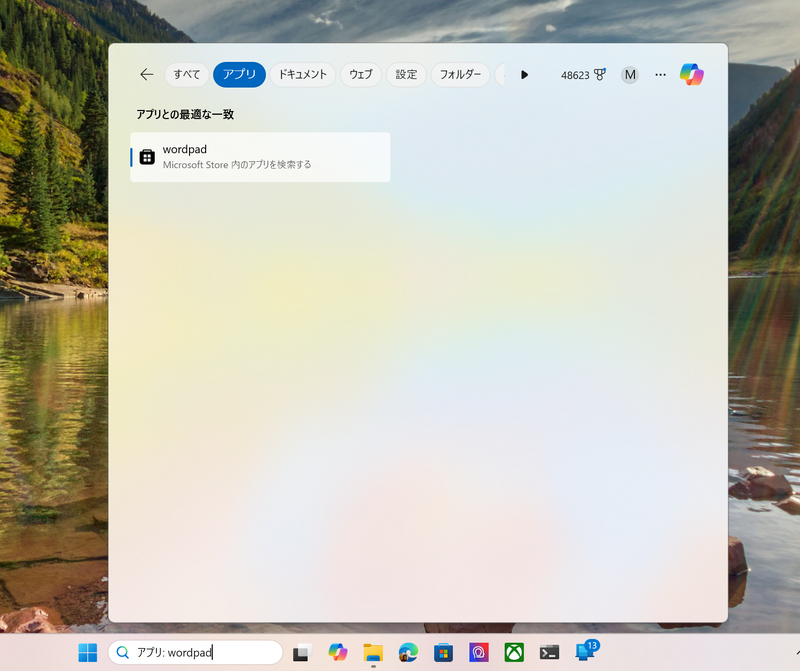The image size is (800, 671).
Task: Open the wordpad Store search result
Action: pyautogui.click(x=259, y=157)
